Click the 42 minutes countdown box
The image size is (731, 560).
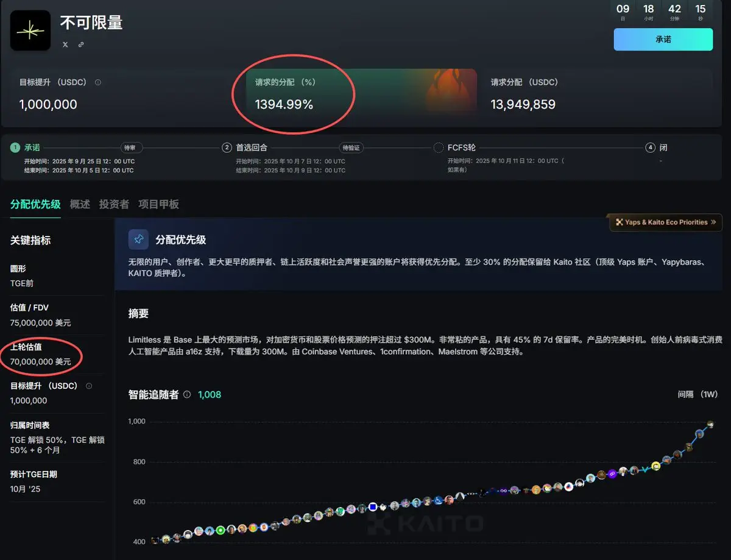pyautogui.click(x=674, y=11)
